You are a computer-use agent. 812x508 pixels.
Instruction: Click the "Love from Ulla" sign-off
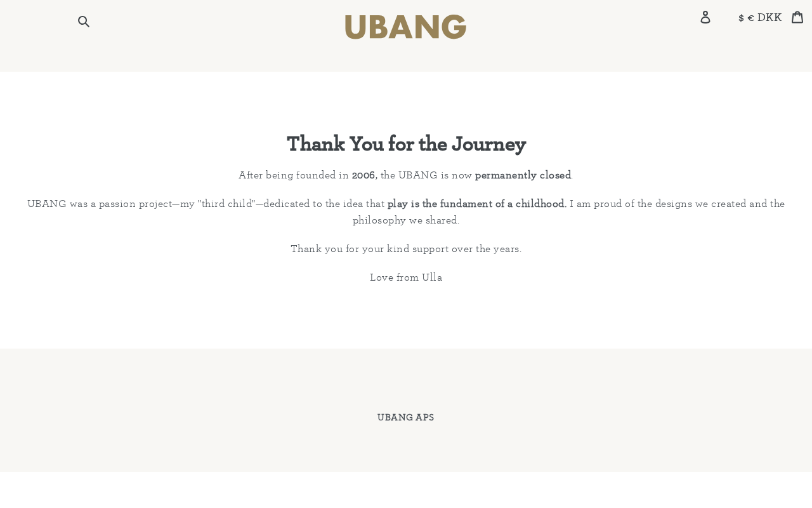(x=406, y=277)
